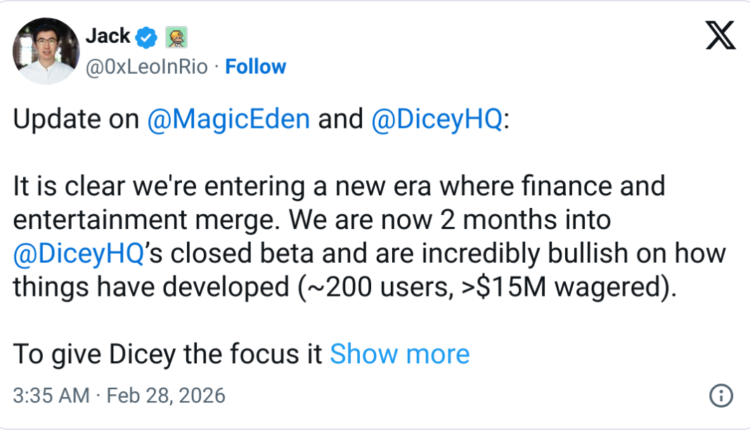Open the @DiceyHQ mention in first line
The image size is (750, 430).
pos(438,120)
